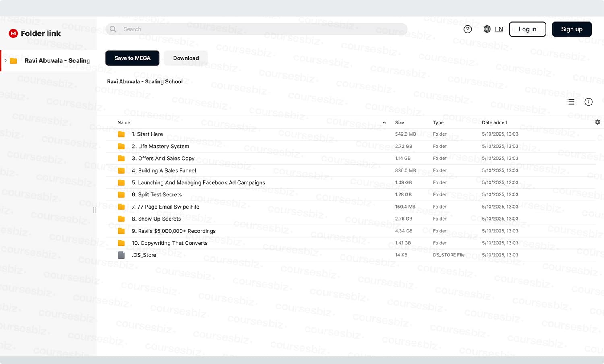Click Folder type cell of 1. Start Here
The image size is (604, 364).
click(440, 134)
